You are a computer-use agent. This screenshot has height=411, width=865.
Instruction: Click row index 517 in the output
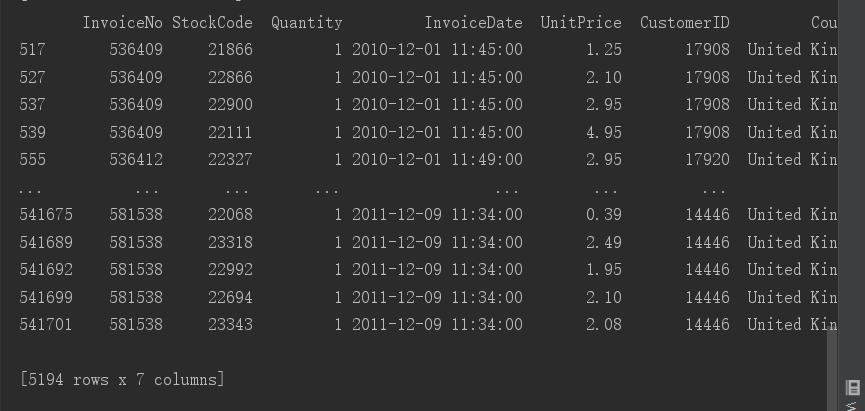[x=32, y=49]
